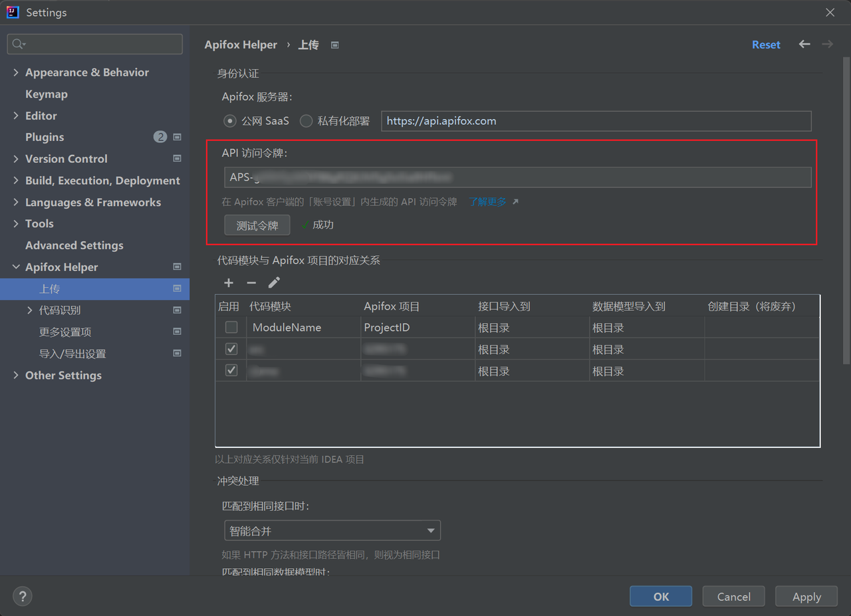This screenshot has height=616, width=851.
Task: Click the Apifox server URL field
Action: 596,121
